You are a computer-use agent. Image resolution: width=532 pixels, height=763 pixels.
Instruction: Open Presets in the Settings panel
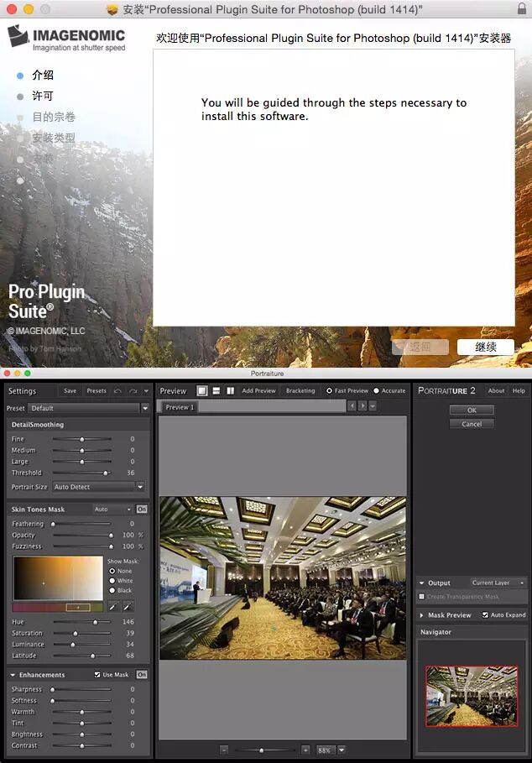coord(96,391)
